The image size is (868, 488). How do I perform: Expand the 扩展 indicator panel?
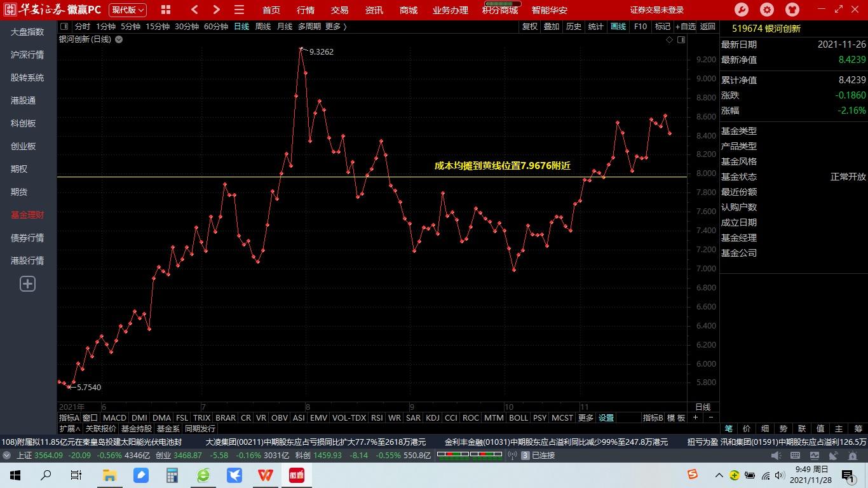[70, 428]
